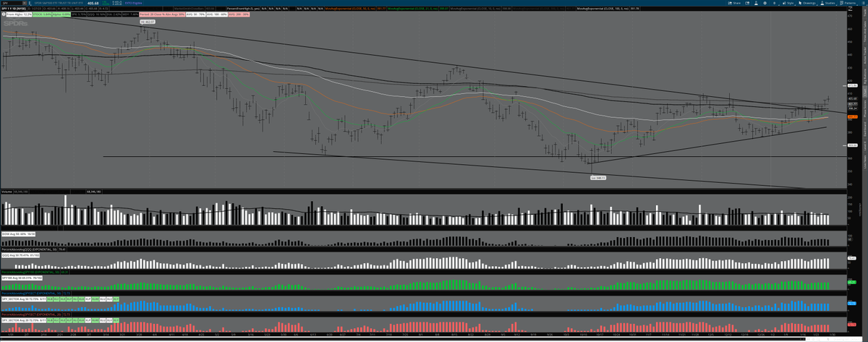The height and width of the screenshot is (342, 868).
Task: Click XLB tag in SPY_SECTOR Avg 20 row
Action: [x=50, y=320]
